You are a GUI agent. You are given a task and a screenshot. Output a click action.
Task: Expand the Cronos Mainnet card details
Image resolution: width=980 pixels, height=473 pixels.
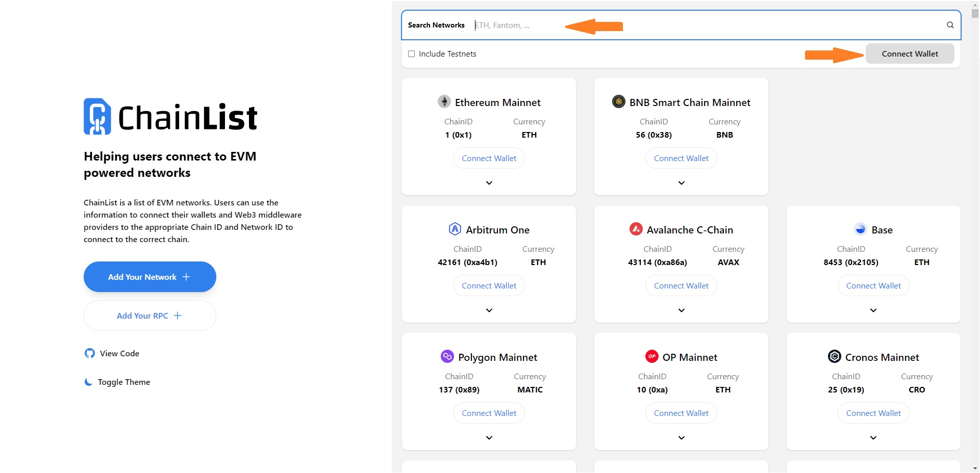[x=873, y=438]
